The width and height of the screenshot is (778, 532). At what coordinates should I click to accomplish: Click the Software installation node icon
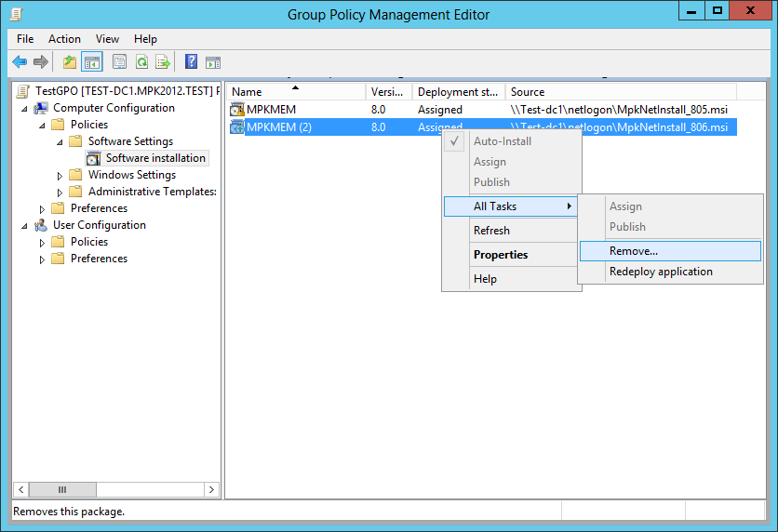(93, 159)
